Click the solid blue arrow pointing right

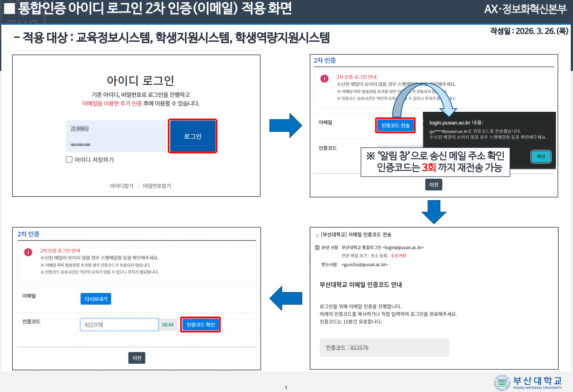tap(285, 125)
